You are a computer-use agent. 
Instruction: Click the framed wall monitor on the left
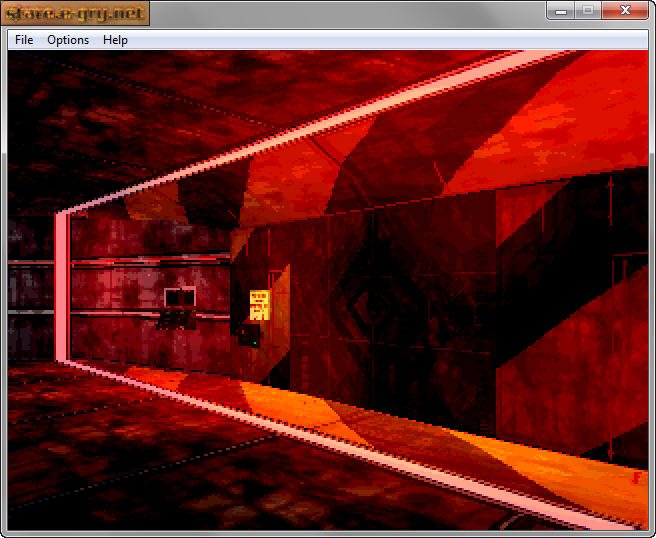point(180,295)
